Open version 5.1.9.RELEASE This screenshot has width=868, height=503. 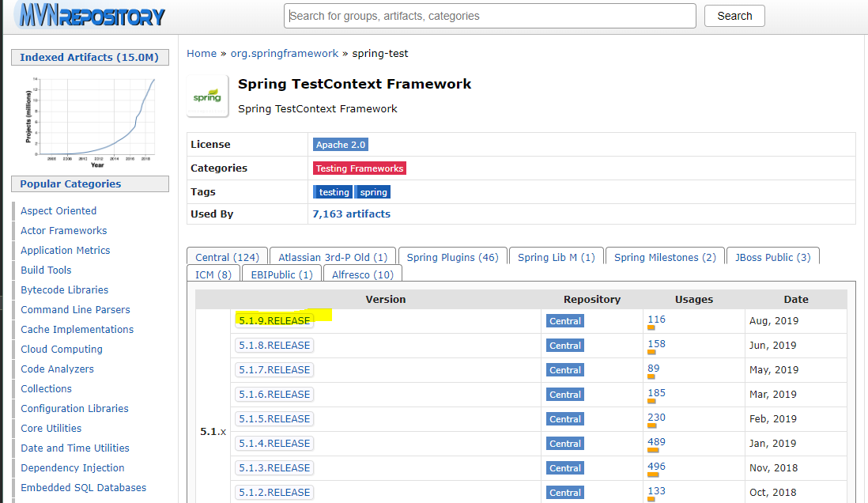274,321
